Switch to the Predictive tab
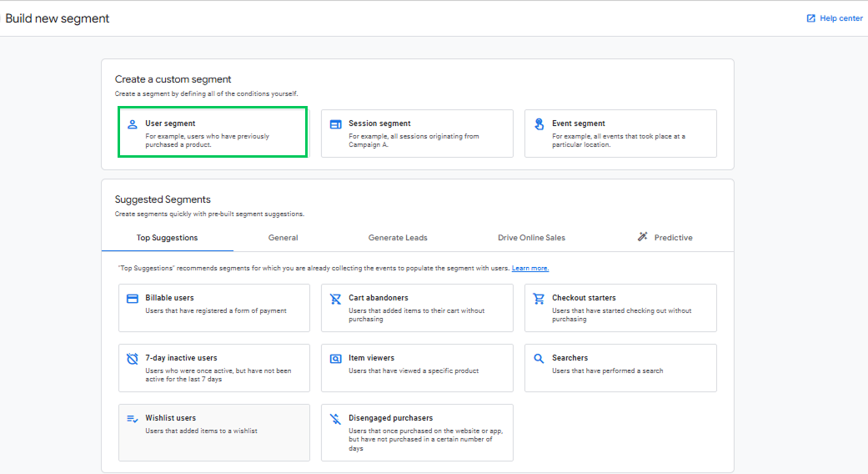 tap(665, 238)
